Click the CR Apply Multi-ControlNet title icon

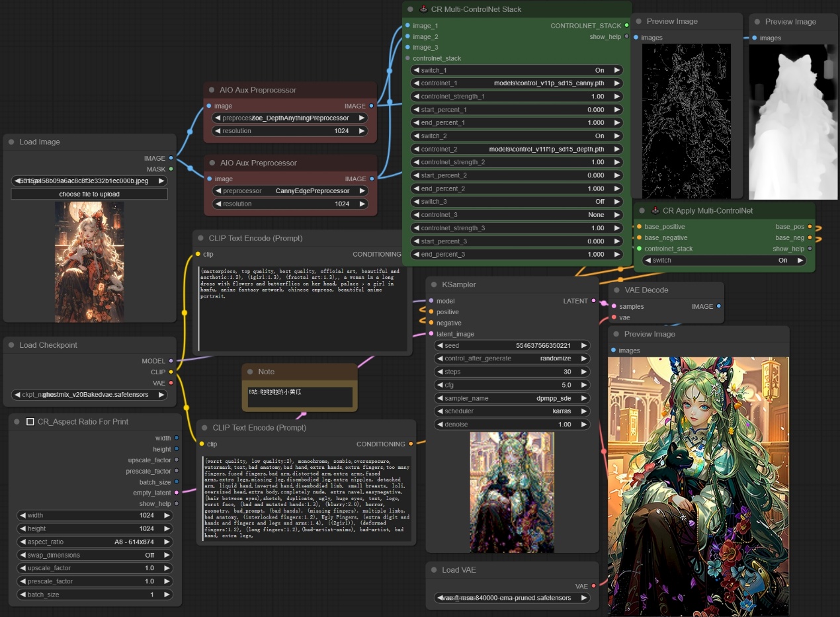(655, 211)
